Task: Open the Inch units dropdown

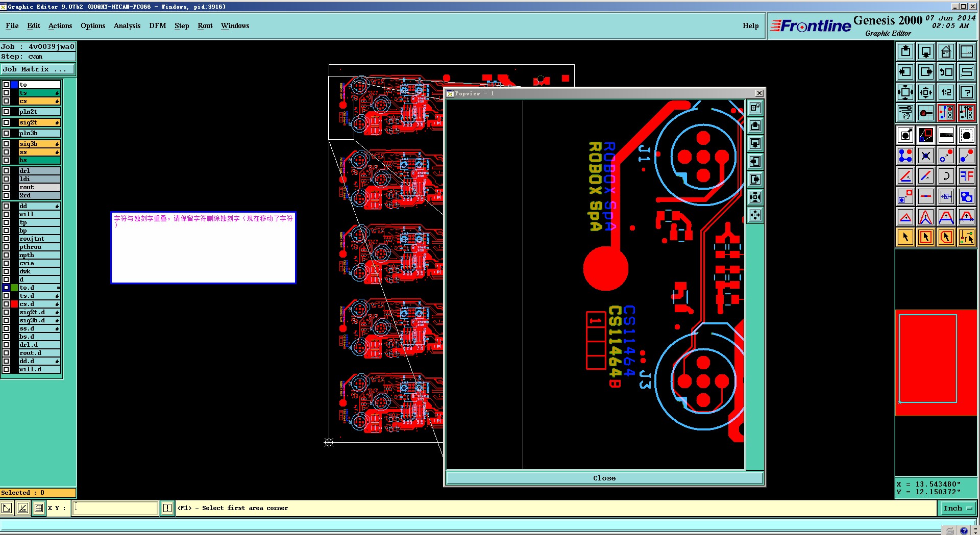Action: (x=958, y=508)
